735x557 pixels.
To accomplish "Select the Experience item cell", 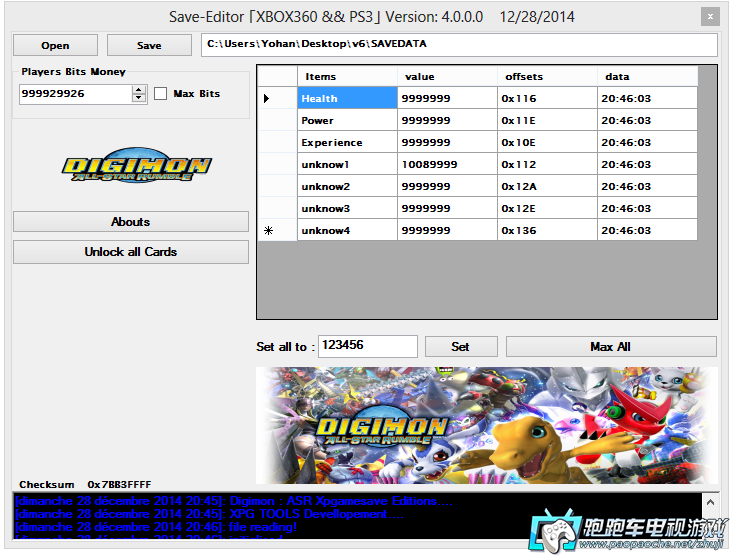I will (x=347, y=143).
